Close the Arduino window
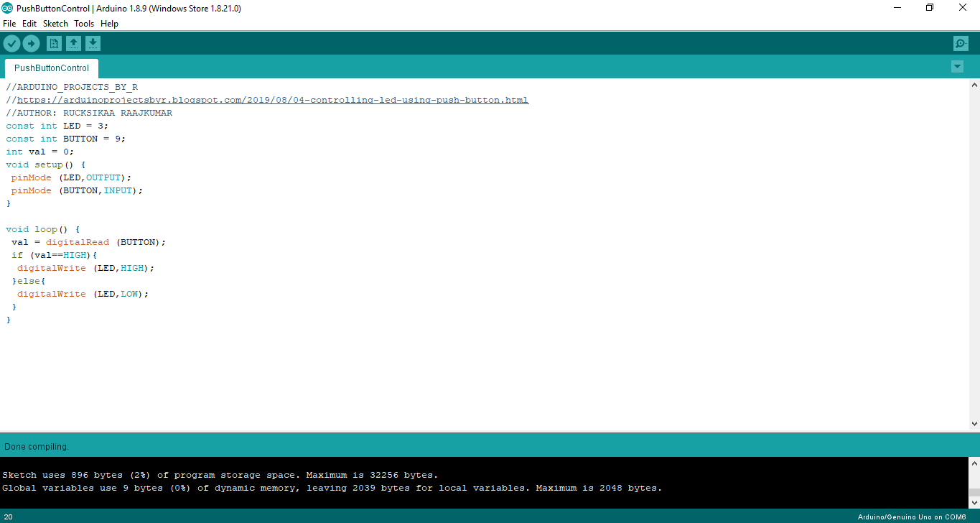The width and height of the screenshot is (980, 523). tap(963, 8)
